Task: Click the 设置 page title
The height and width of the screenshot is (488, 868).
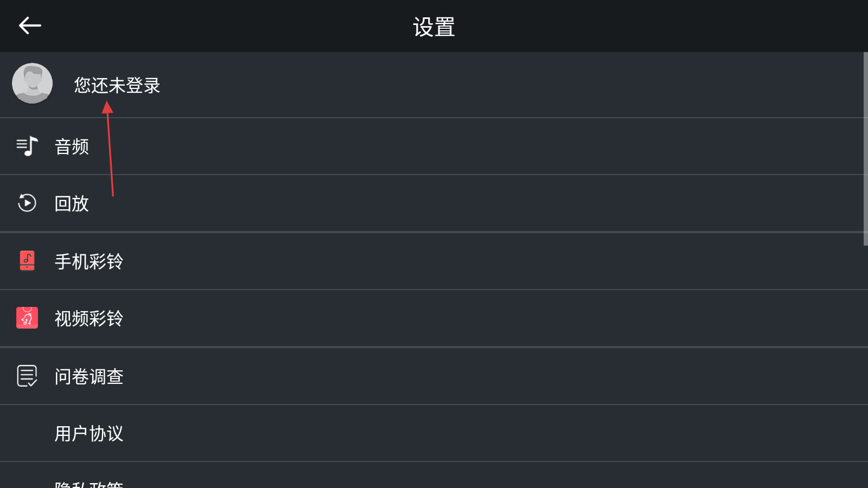Action: point(434,27)
